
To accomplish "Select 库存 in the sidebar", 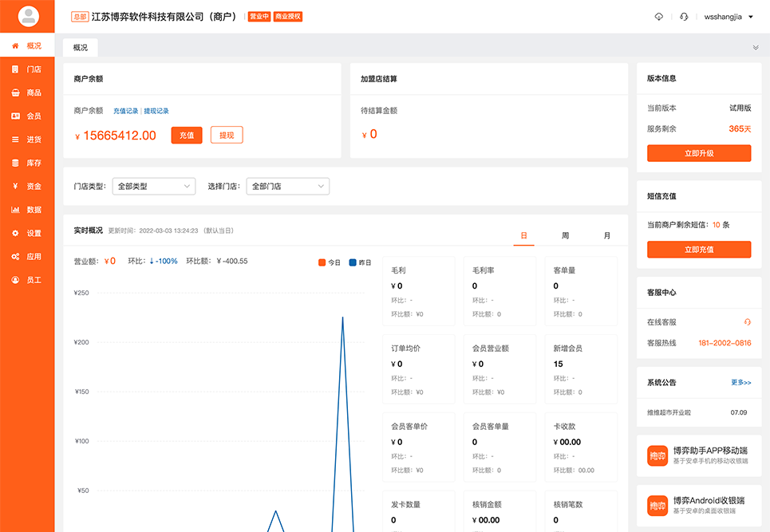I will (27, 163).
